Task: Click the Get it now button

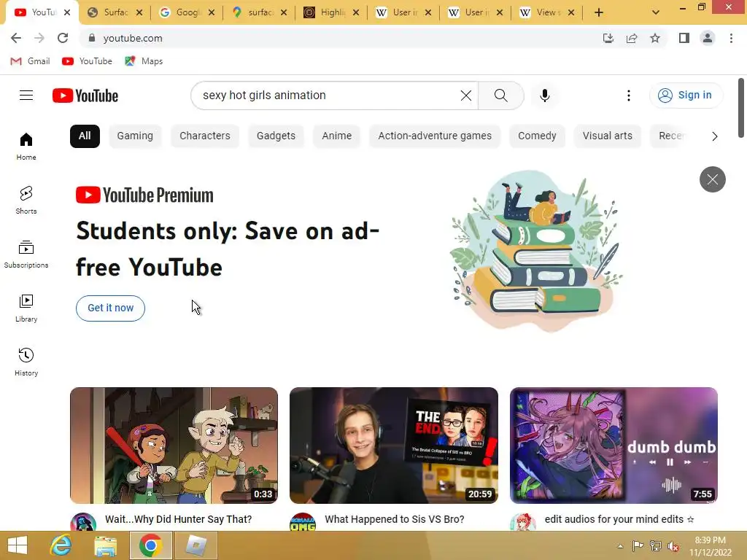Action: point(111,308)
